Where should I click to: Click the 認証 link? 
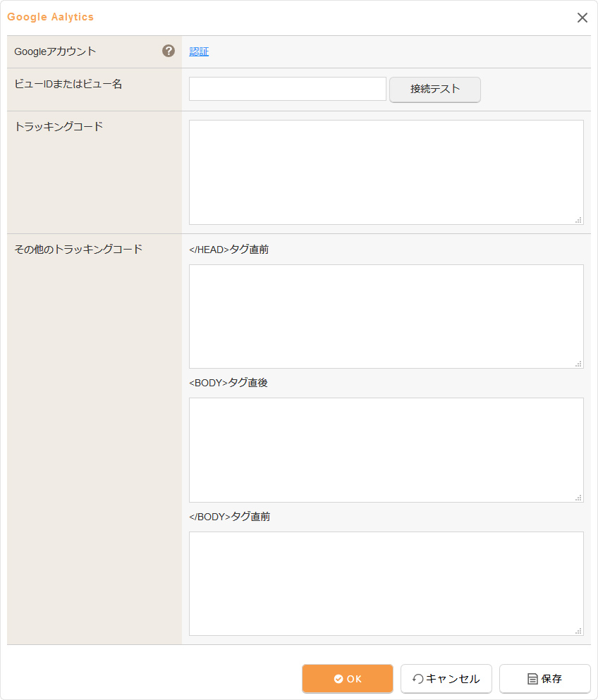(199, 51)
